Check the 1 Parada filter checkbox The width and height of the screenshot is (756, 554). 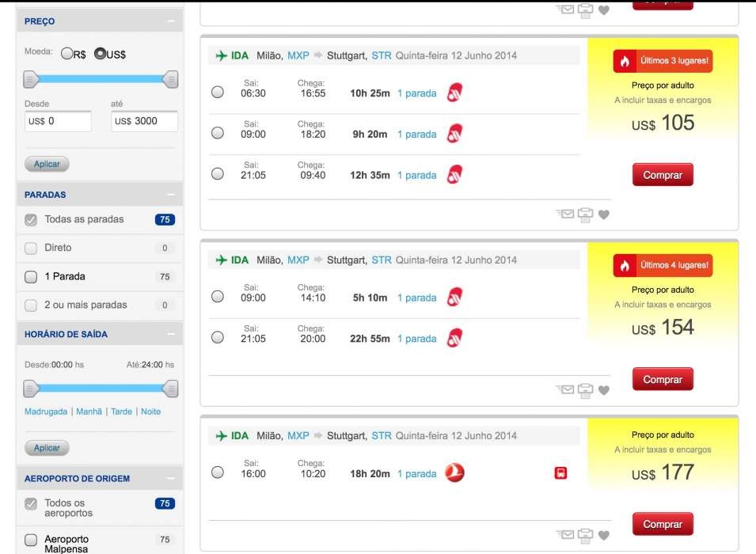pyautogui.click(x=31, y=277)
